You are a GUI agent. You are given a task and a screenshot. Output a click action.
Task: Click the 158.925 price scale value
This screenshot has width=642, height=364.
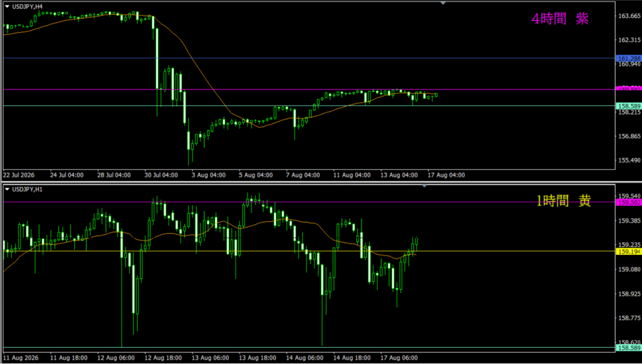tap(629, 294)
